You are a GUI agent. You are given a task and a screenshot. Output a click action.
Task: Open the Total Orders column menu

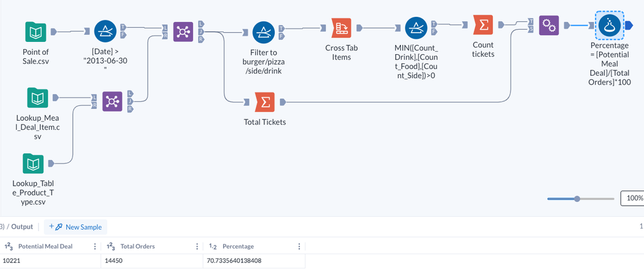[x=197, y=247]
